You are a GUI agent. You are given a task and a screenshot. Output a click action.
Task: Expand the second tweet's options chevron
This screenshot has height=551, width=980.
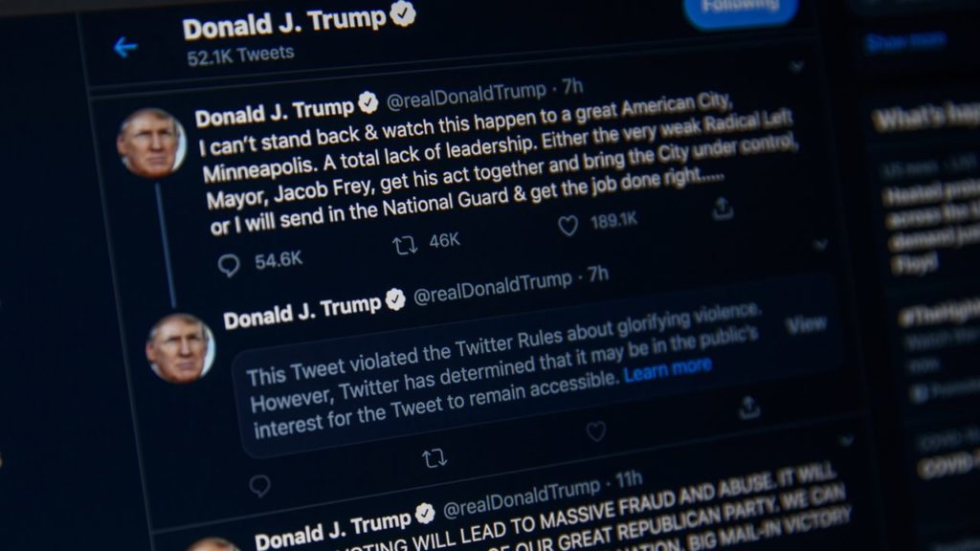(x=820, y=244)
